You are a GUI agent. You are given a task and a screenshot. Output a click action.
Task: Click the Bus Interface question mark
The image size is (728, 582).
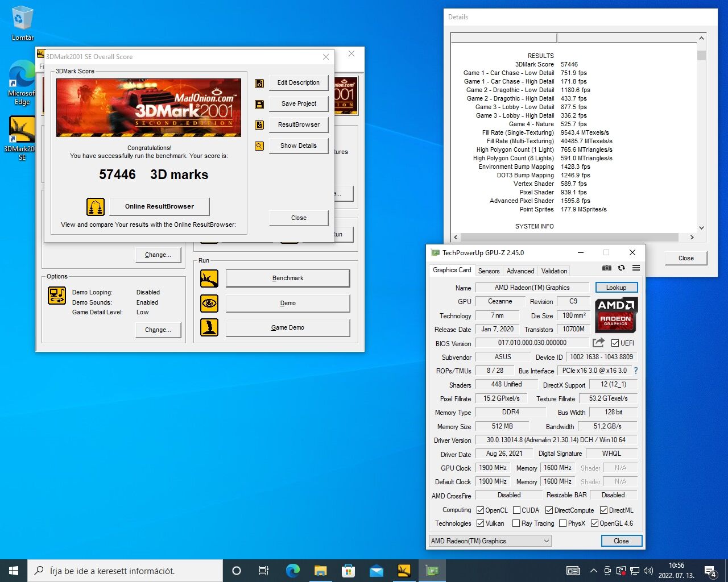pos(636,371)
